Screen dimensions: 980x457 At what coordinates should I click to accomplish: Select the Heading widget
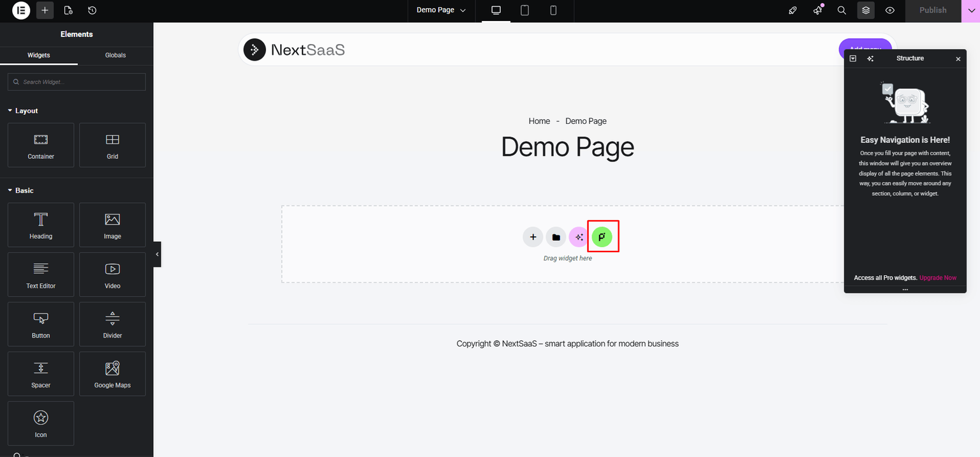coord(40,225)
